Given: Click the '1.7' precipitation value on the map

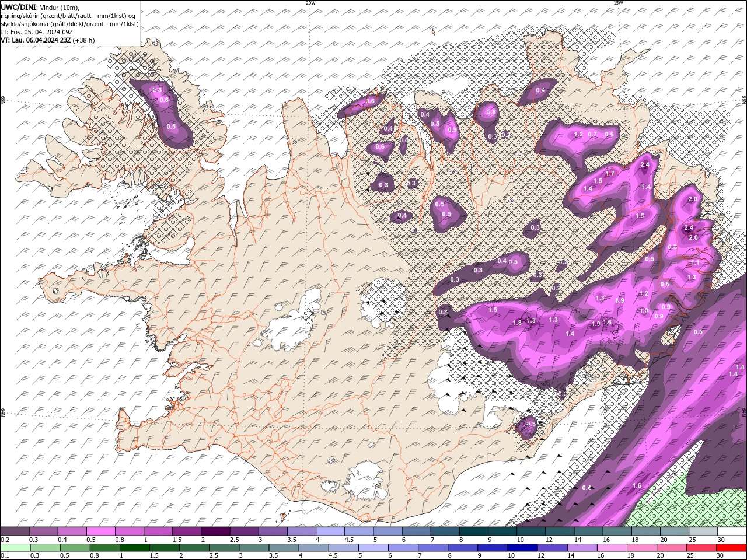Looking at the screenshot, I should (x=610, y=174).
